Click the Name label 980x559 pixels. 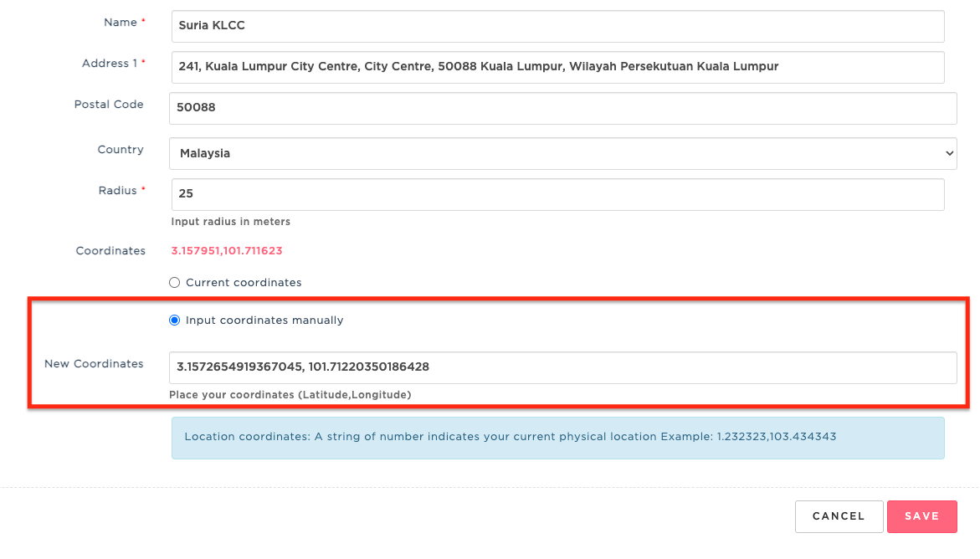tap(120, 23)
